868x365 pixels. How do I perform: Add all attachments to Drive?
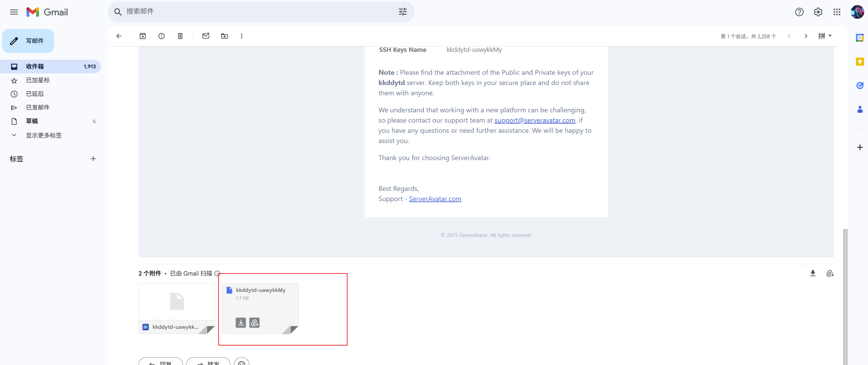pyautogui.click(x=830, y=273)
